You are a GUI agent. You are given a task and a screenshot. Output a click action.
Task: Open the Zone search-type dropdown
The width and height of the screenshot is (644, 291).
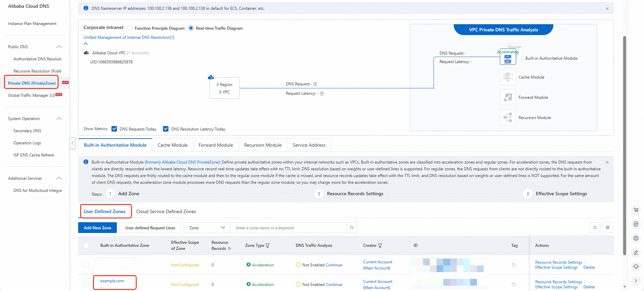(x=207, y=228)
